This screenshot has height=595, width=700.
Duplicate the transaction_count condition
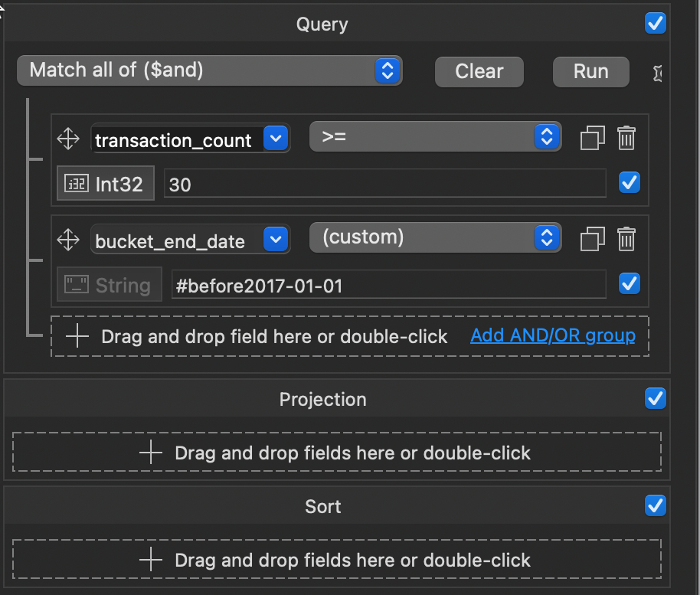(592, 139)
